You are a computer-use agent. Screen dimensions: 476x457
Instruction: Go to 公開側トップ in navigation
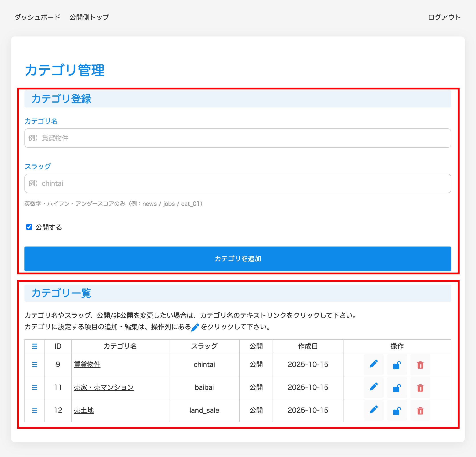[x=89, y=17]
